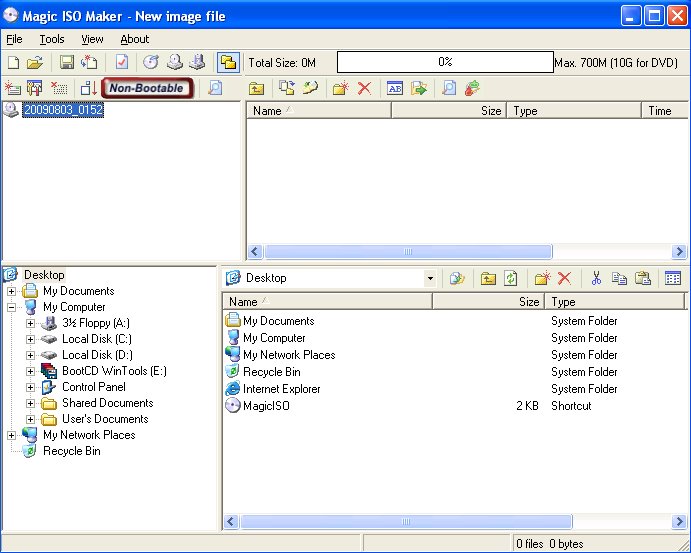Click the Open image file folder icon

[x=35, y=63]
